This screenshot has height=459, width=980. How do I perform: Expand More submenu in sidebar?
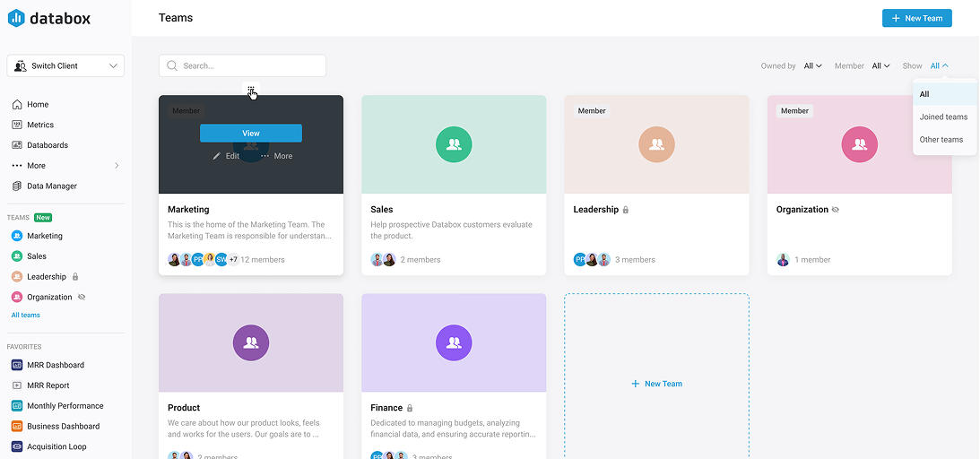pos(65,166)
